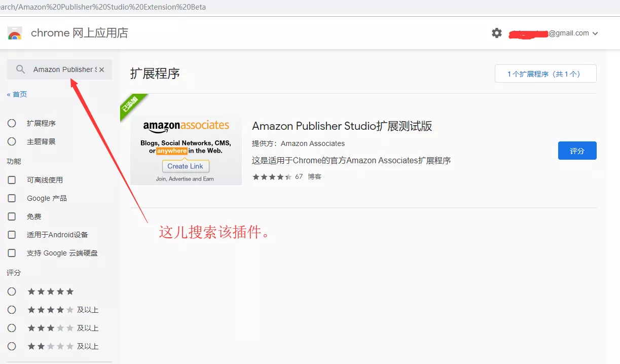Enable the 免费 checkbox
620x364 pixels.
[12, 216]
